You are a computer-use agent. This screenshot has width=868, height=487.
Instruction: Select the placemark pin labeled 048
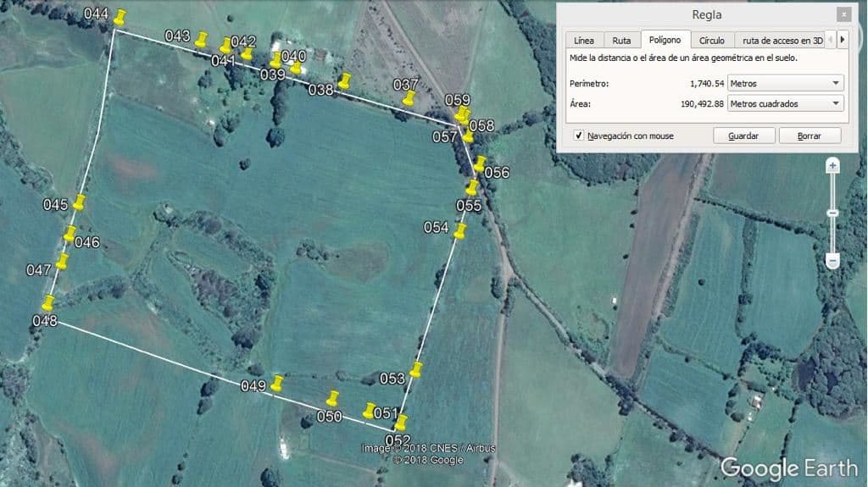pyautogui.click(x=48, y=302)
